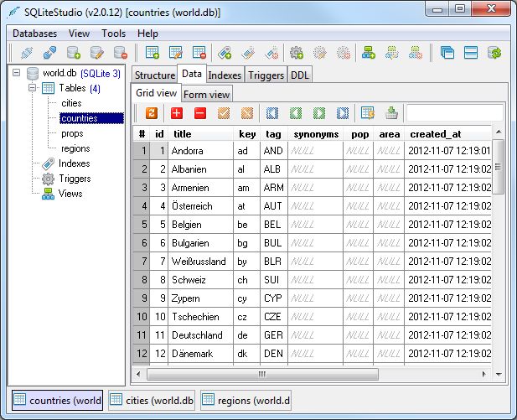Viewport: 517px width, 420px height.
Task: Click the edit view toolbar icon
Action: (x=391, y=53)
